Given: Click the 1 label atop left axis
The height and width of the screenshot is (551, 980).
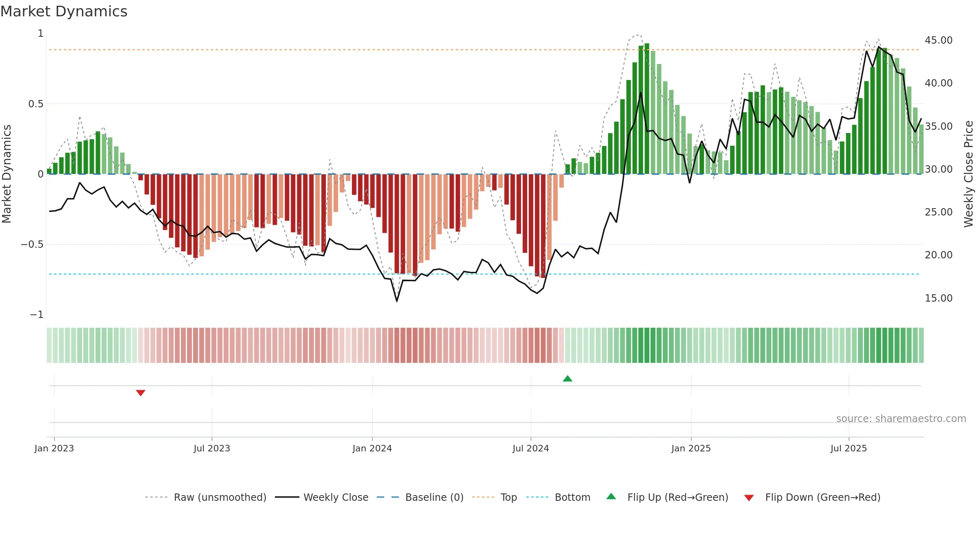Looking at the screenshot, I should tap(41, 33).
